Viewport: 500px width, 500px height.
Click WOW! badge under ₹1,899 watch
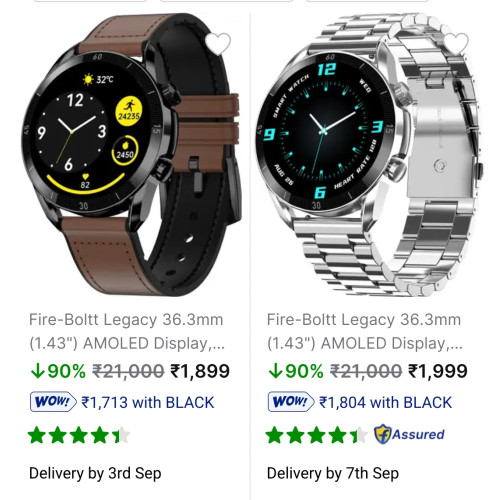53,402
